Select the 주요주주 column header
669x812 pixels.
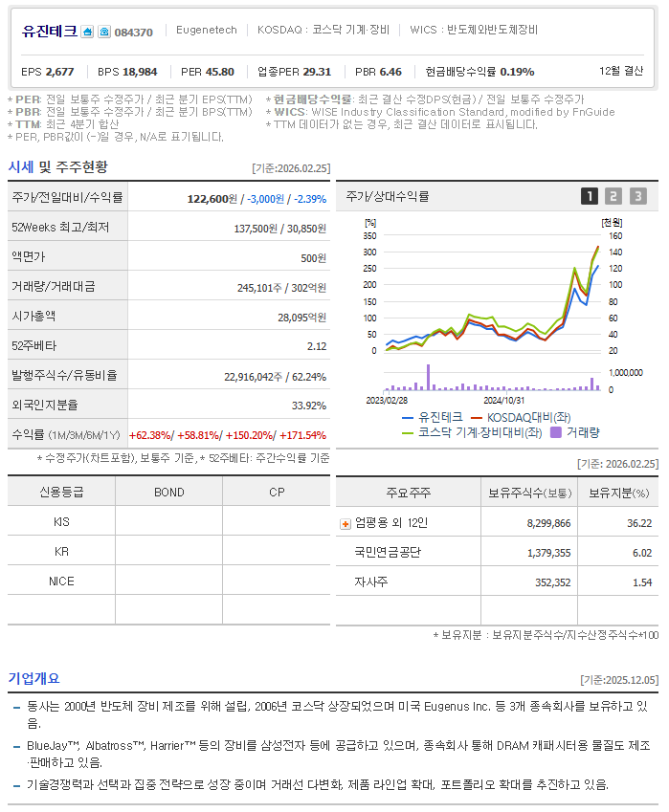click(409, 493)
